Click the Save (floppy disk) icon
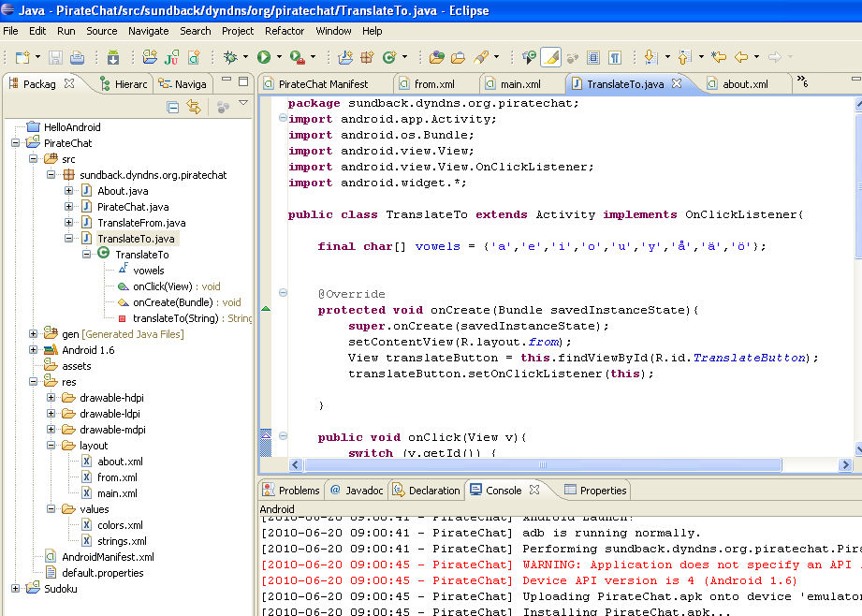Image resolution: width=862 pixels, height=616 pixels. [55, 57]
